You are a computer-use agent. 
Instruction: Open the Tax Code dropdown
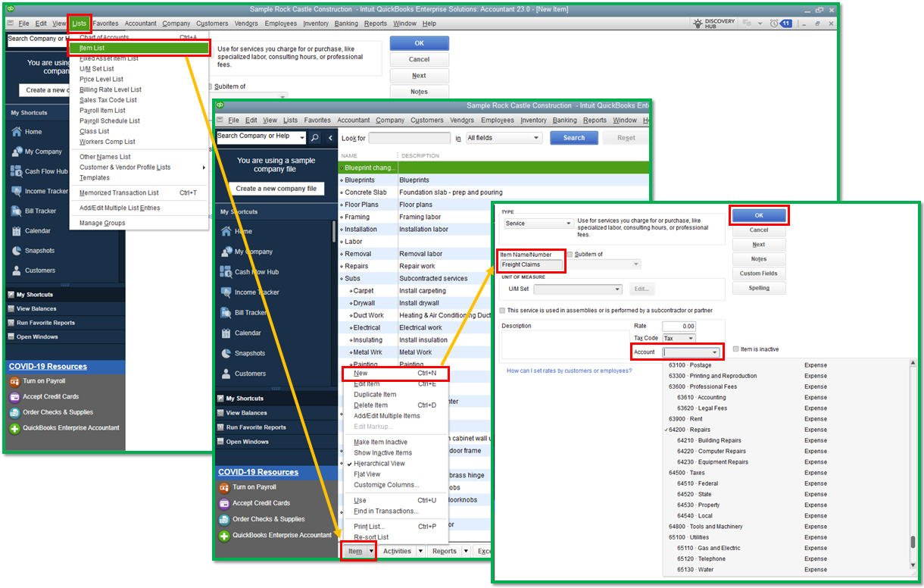(x=679, y=339)
